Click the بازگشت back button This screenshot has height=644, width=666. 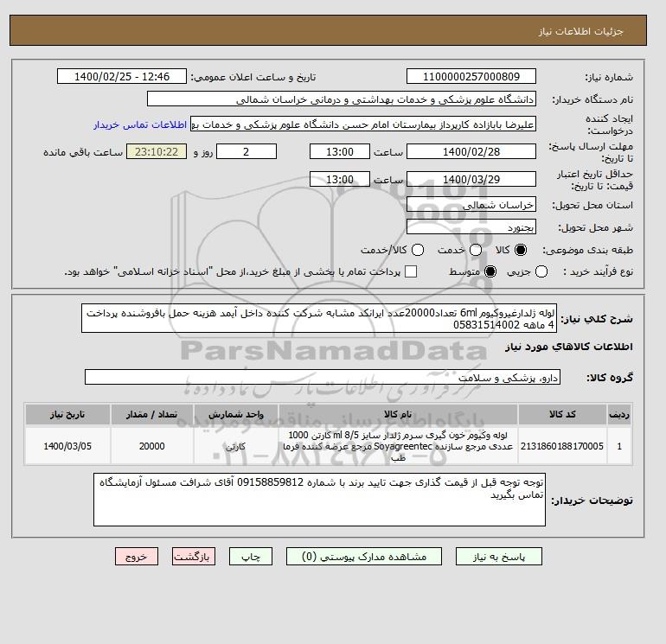pos(194,556)
